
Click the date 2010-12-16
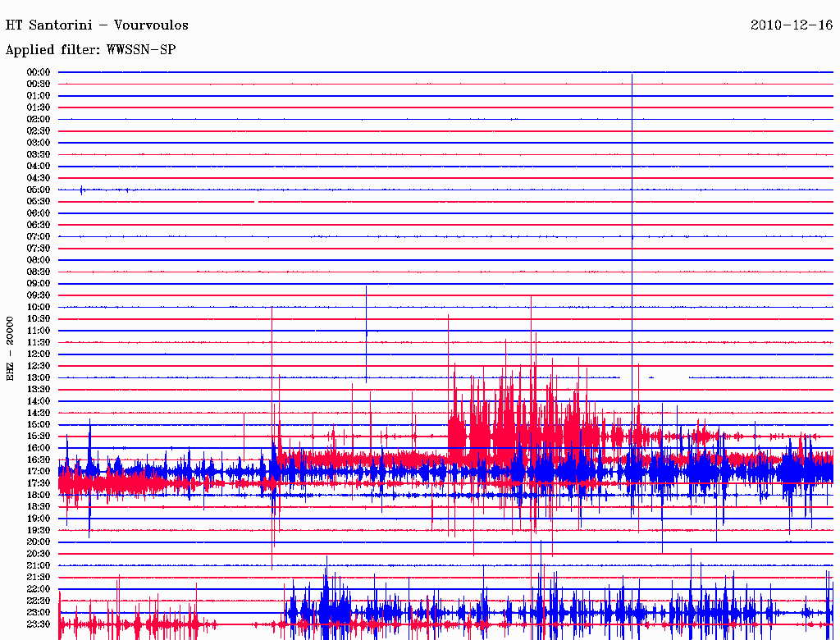coord(792,25)
